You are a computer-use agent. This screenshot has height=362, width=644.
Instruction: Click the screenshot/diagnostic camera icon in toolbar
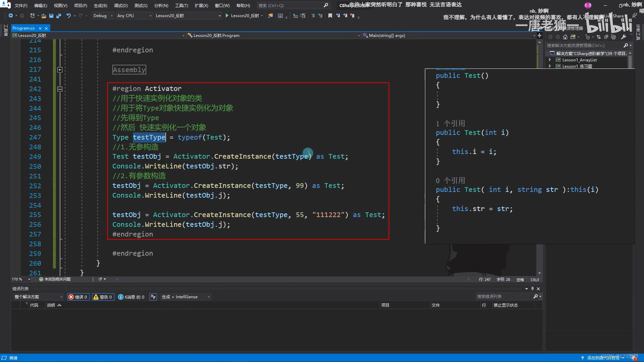(280, 16)
